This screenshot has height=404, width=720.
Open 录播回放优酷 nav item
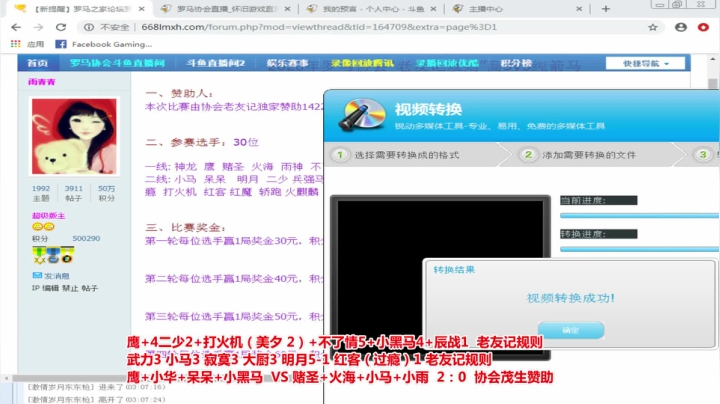tap(447, 63)
